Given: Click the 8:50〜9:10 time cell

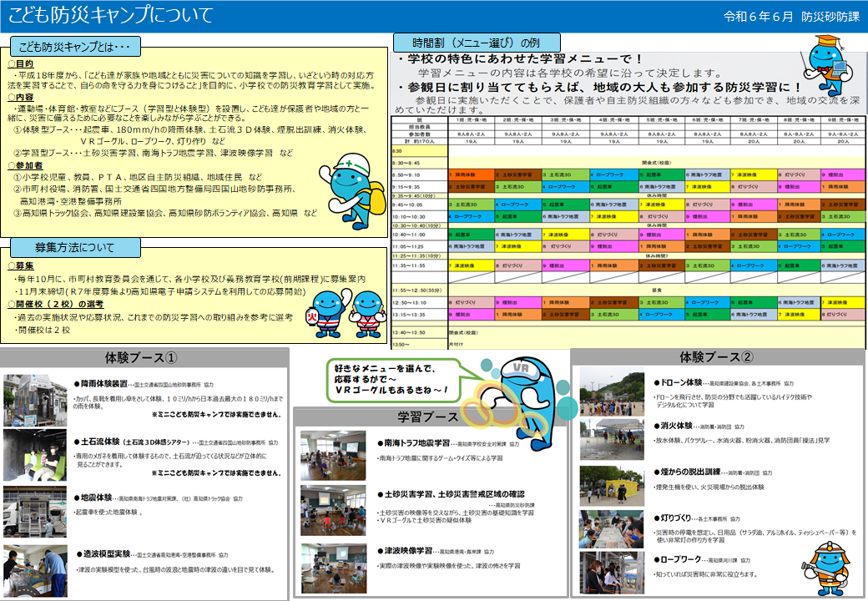Looking at the screenshot, I should click(x=419, y=174).
